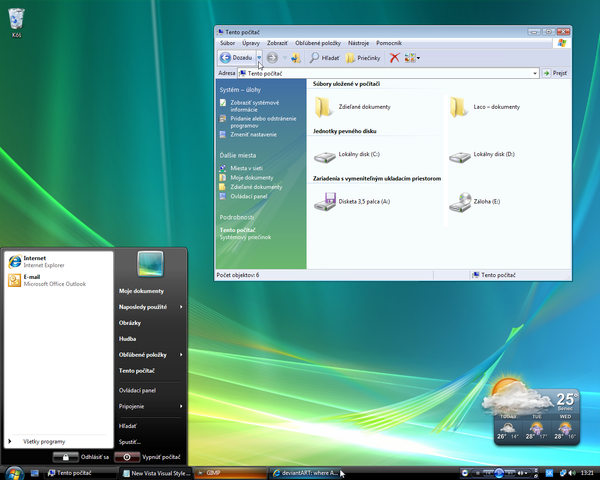This screenshot has height=480, width=600.
Task: Click Zmeniť nastavenie link
Action: tap(253, 134)
